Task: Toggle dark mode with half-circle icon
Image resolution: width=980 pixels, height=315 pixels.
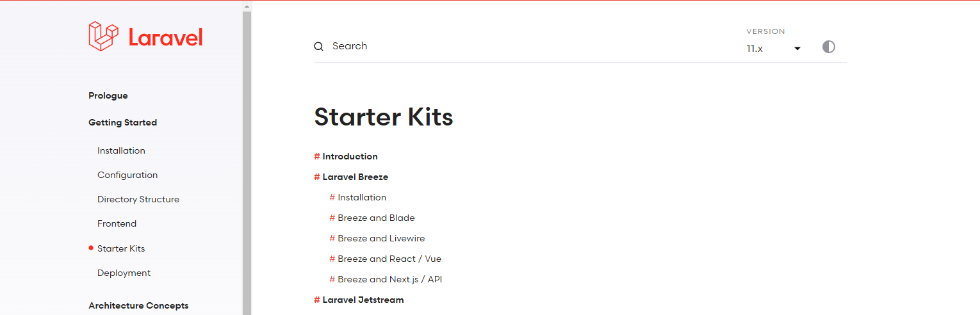Action: click(829, 47)
